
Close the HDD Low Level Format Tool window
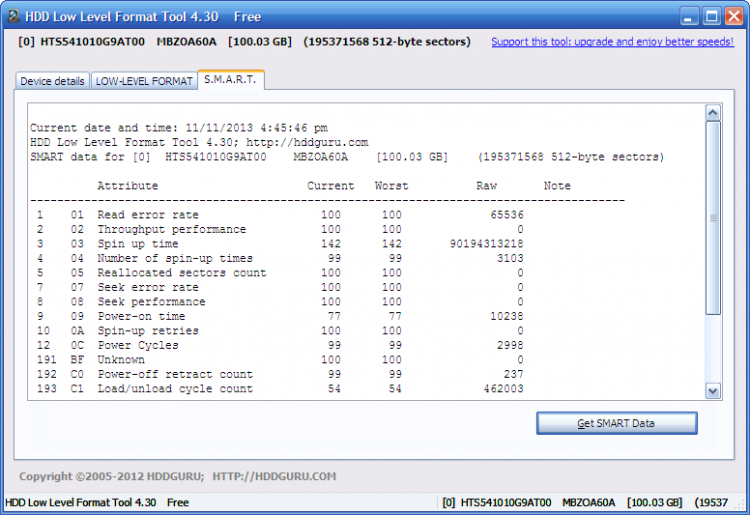click(x=734, y=17)
